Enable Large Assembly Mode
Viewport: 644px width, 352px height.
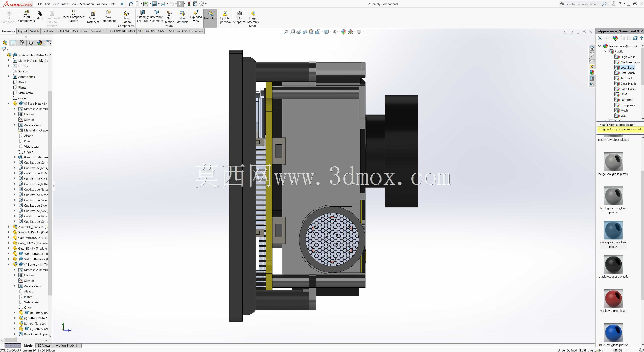click(x=253, y=19)
